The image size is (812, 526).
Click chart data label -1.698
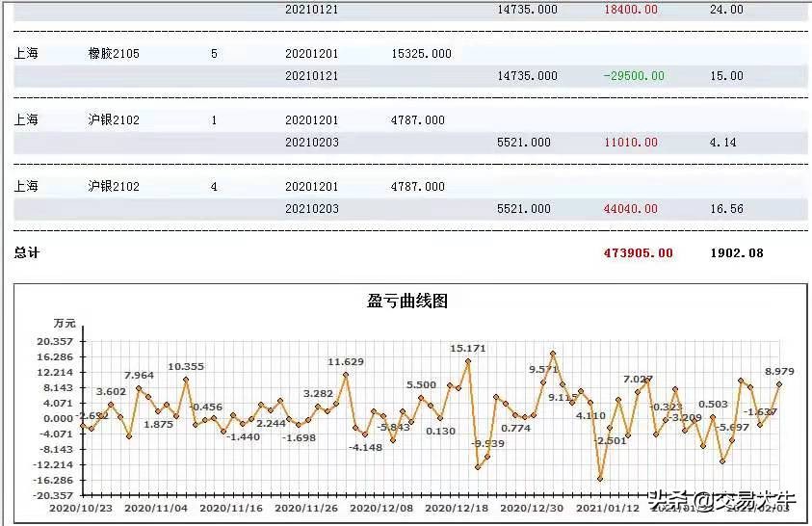(x=299, y=438)
